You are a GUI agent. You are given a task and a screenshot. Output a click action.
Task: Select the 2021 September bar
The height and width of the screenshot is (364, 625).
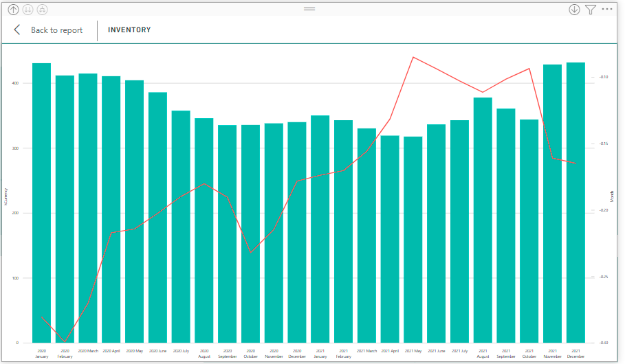506,225
